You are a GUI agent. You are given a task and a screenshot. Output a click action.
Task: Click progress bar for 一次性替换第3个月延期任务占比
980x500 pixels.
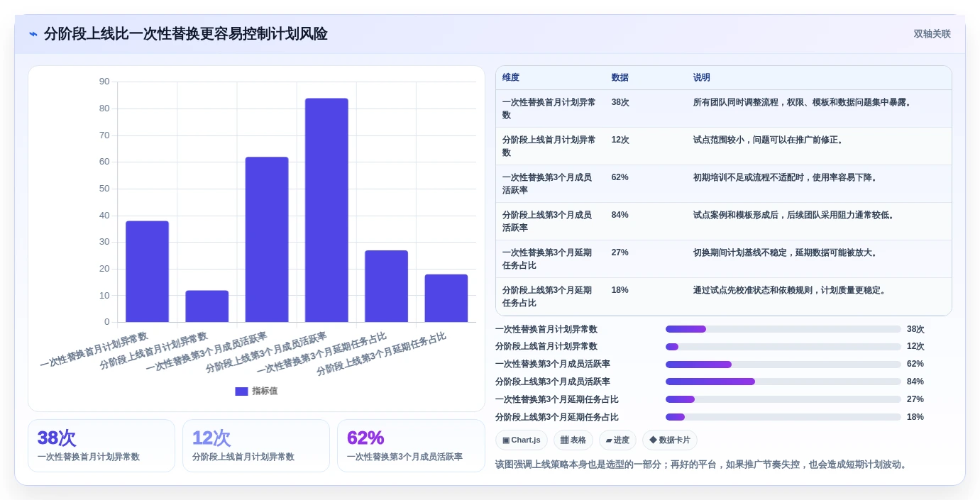point(783,399)
